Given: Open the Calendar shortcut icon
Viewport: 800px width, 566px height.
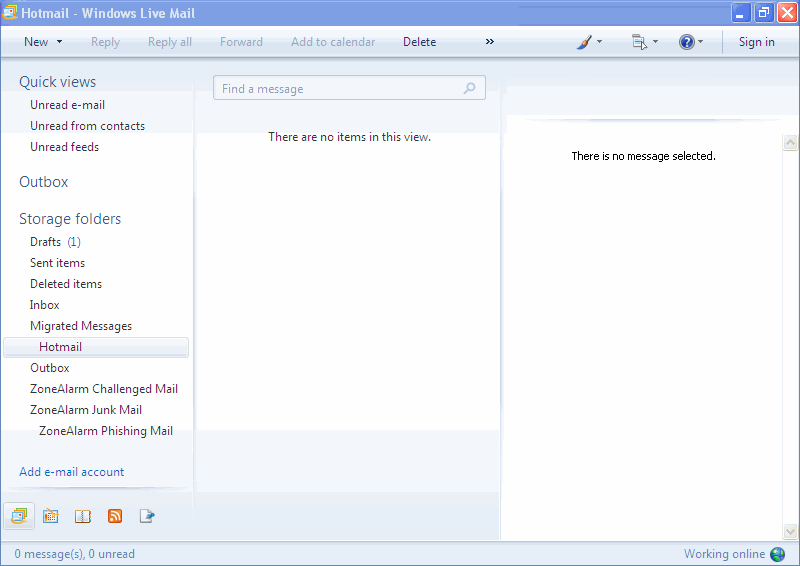Looking at the screenshot, I should point(51,516).
